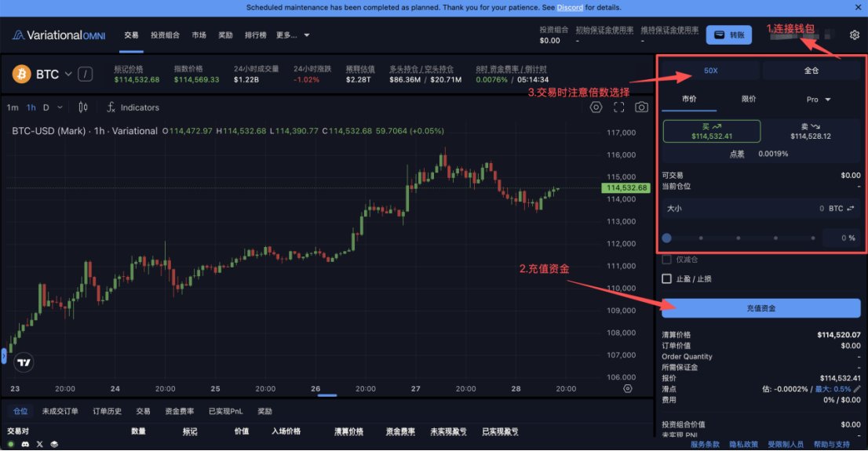The height and width of the screenshot is (451, 868).
Task: Open the 隐私政策 privacy policy link
Action: tap(743, 445)
